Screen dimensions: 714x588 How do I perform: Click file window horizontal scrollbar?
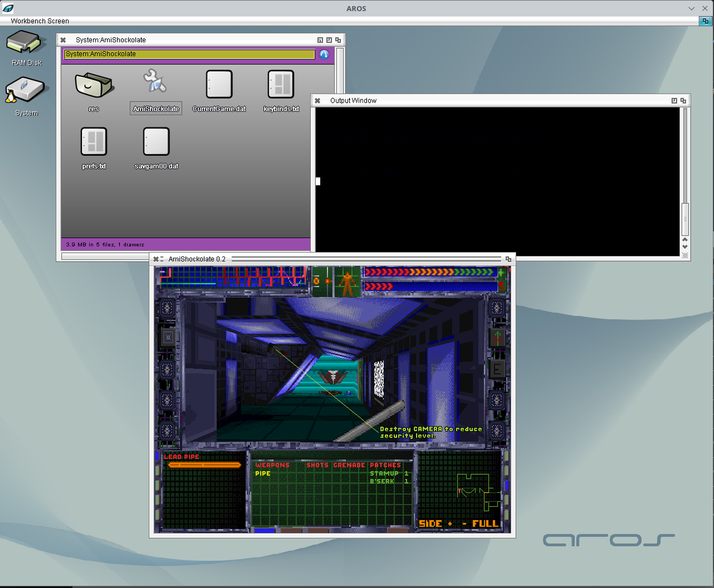coord(105,256)
